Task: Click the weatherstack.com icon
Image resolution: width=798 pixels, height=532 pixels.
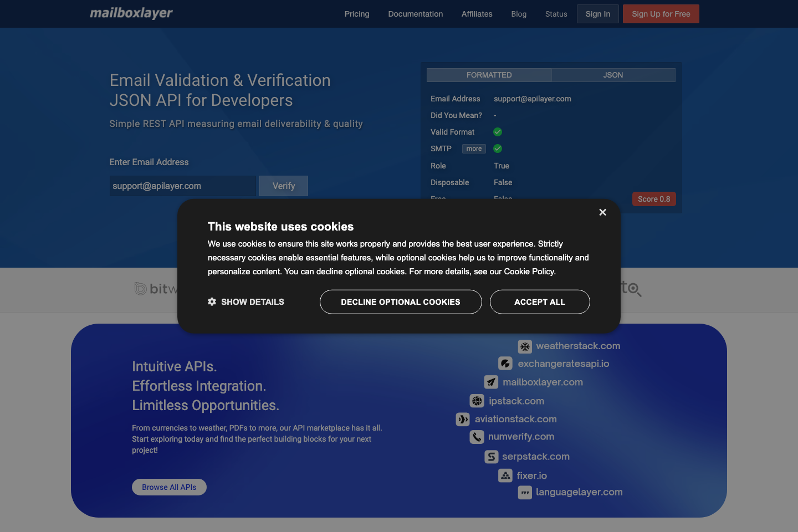Action: [x=525, y=346]
